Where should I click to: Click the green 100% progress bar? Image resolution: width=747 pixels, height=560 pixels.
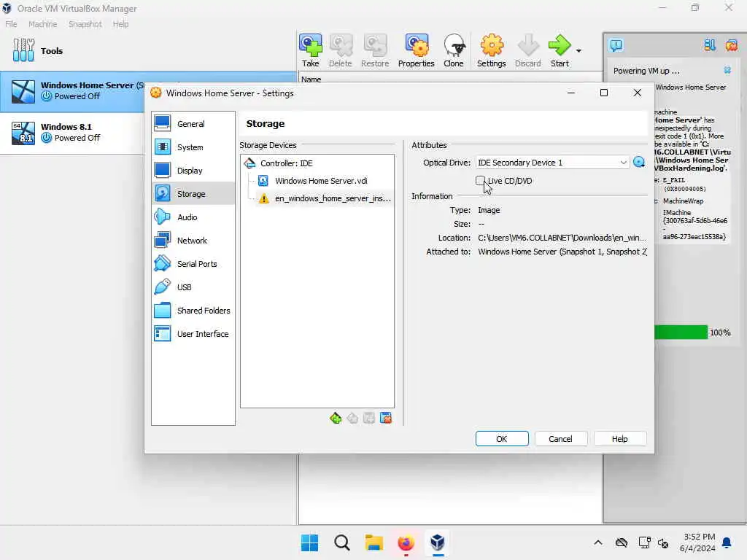click(x=681, y=332)
